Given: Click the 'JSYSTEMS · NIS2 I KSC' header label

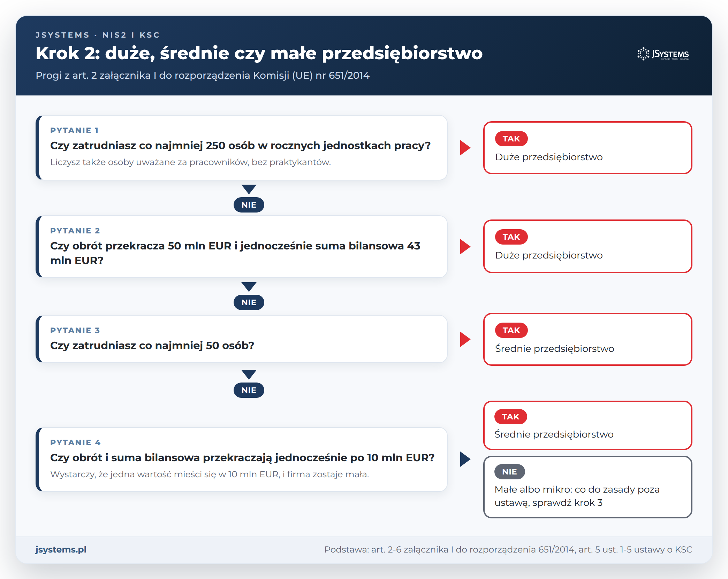Looking at the screenshot, I should point(98,35).
